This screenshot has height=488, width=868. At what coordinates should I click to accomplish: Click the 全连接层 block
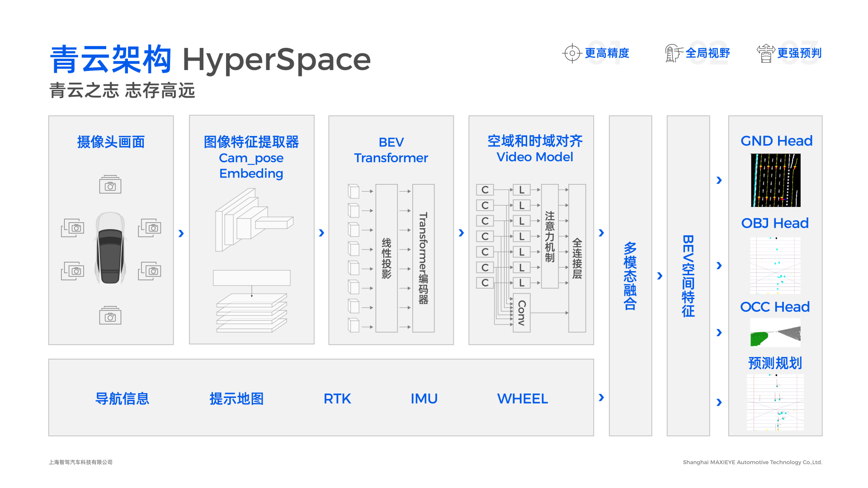[x=577, y=258]
